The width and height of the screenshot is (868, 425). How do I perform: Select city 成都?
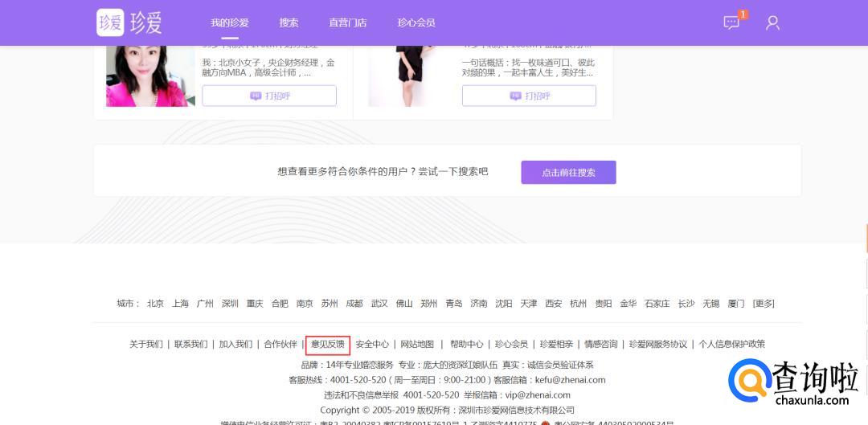click(x=355, y=304)
